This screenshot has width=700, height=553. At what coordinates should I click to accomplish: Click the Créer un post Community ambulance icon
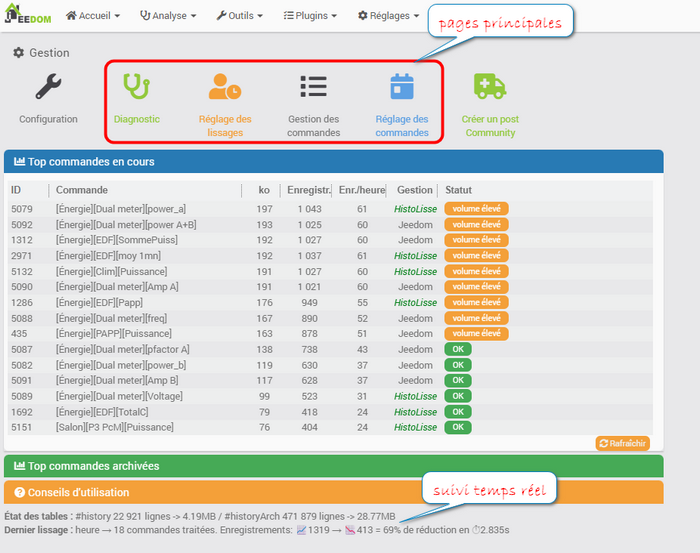click(490, 86)
